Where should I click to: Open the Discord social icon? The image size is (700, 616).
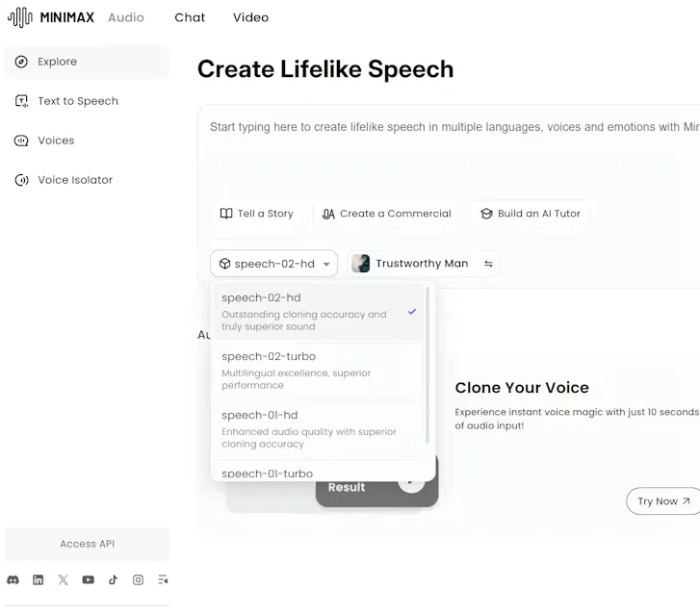(x=13, y=579)
